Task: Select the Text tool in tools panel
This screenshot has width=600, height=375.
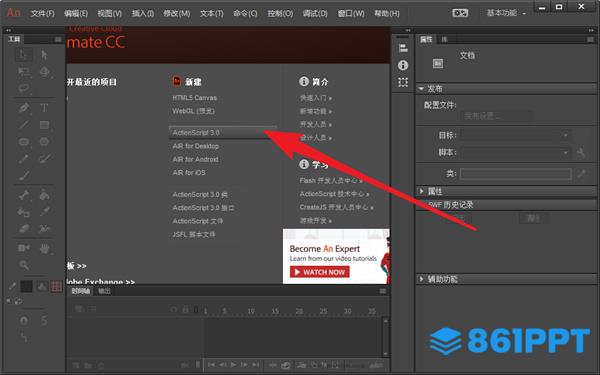Action: (44, 108)
